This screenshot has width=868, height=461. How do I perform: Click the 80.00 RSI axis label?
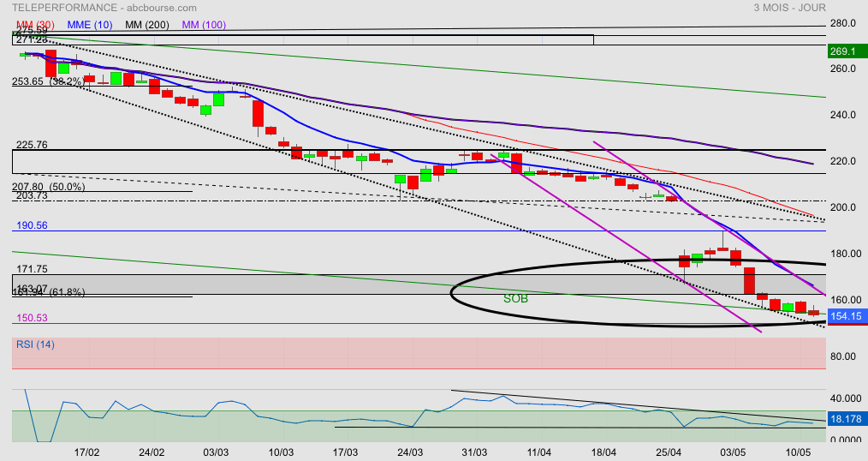pyautogui.click(x=842, y=356)
